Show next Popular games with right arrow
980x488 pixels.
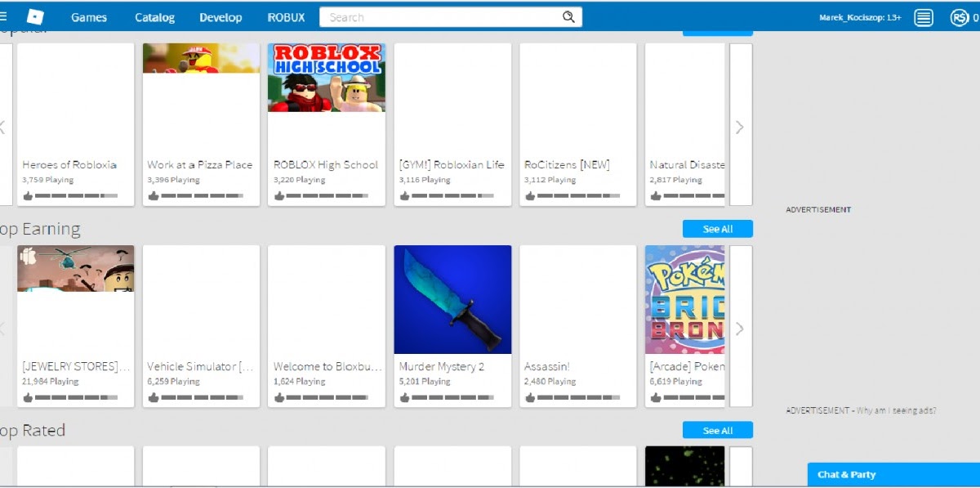(x=740, y=127)
